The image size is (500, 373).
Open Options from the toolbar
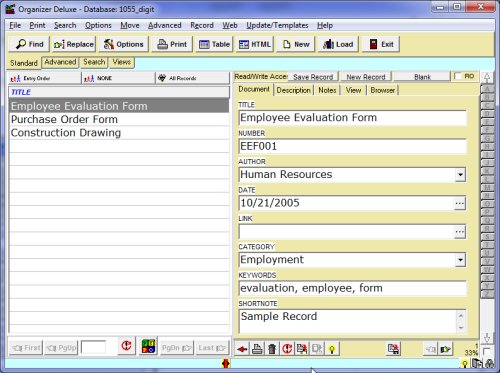[x=123, y=44]
